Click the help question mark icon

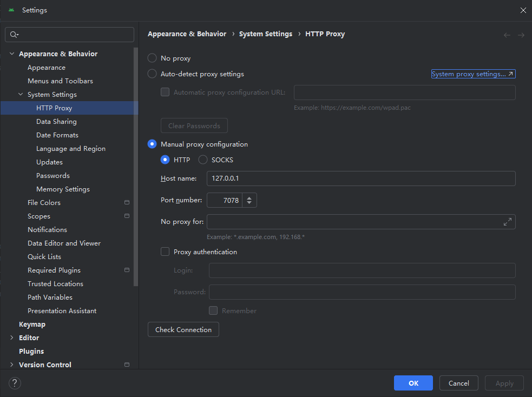15,383
